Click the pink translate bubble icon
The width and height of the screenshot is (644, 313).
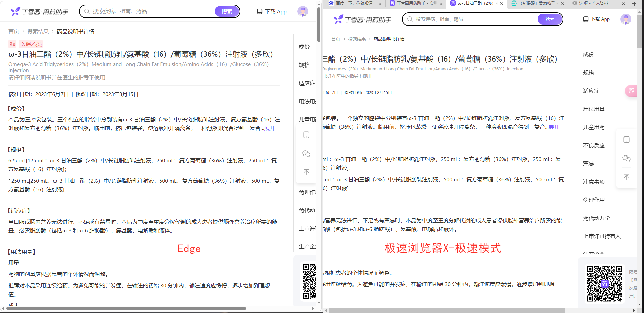pyautogui.click(x=631, y=91)
